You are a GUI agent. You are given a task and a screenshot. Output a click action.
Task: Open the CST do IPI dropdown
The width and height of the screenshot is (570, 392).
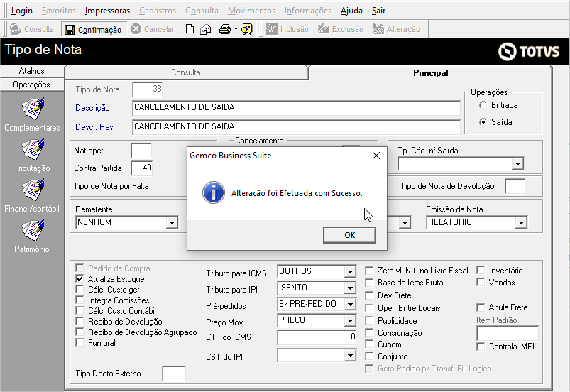pyautogui.click(x=350, y=355)
